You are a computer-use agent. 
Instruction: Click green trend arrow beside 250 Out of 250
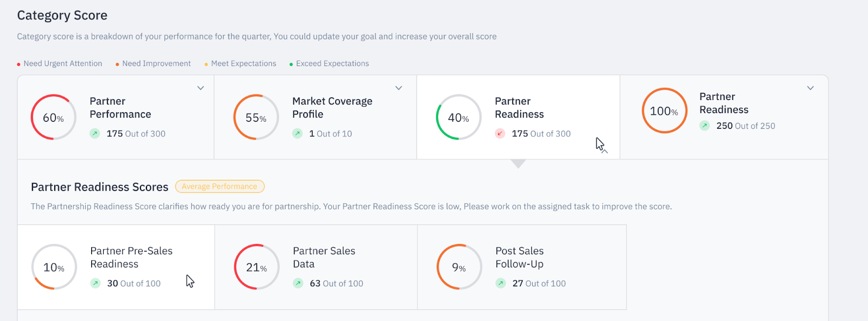[705, 125]
